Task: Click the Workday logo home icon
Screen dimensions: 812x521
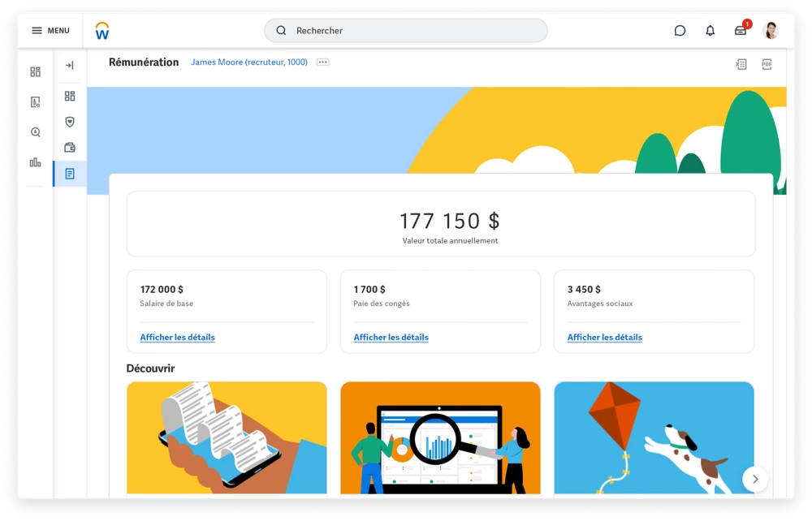Action: click(102, 31)
